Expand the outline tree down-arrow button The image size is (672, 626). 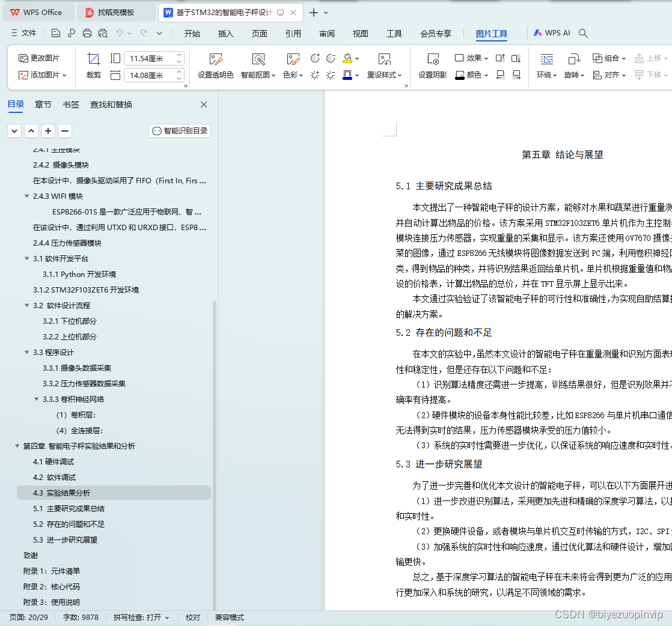click(14, 131)
